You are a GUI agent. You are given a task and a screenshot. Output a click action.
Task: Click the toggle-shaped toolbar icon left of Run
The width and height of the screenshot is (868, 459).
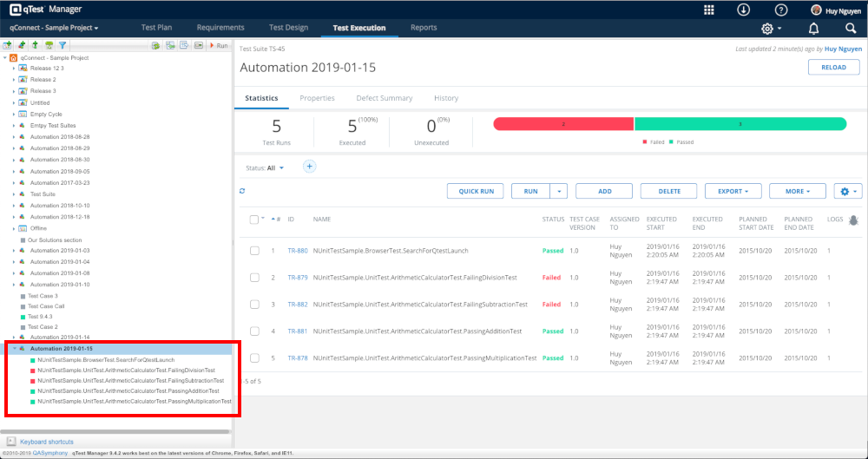(199, 45)
